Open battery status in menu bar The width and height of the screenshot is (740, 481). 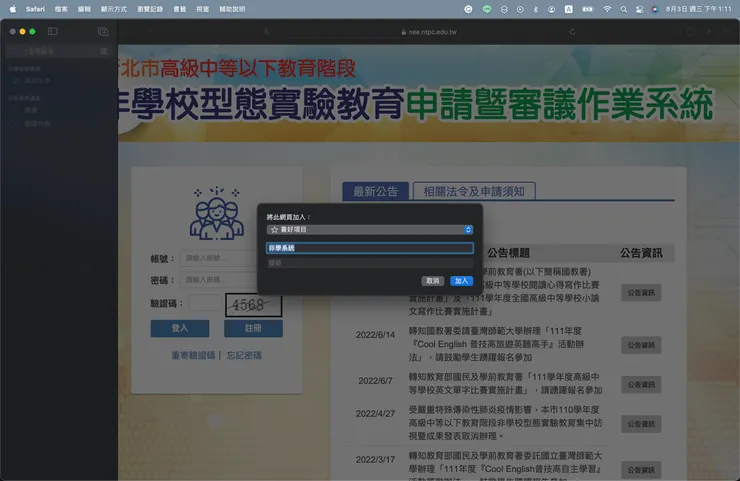[x=588, y=9]
